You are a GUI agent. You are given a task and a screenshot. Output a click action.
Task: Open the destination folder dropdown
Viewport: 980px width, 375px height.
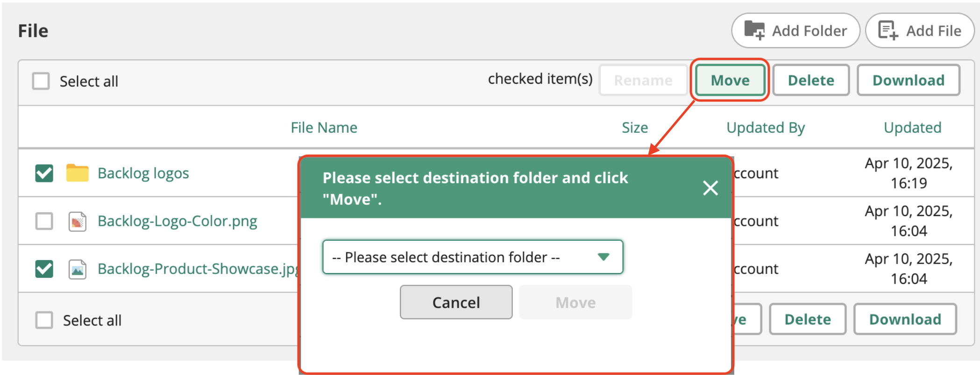click(473, 257)
